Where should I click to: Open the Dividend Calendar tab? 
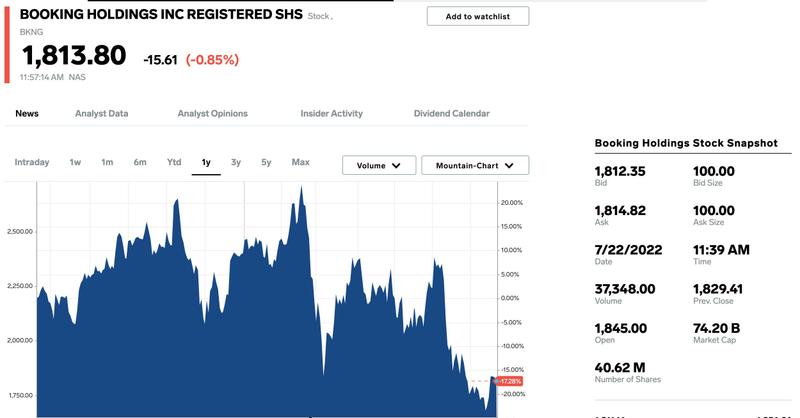click(452, 113)
